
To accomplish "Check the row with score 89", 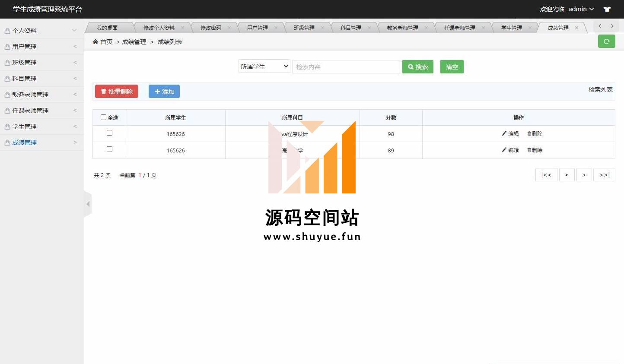I will click(x=109, y=149).
